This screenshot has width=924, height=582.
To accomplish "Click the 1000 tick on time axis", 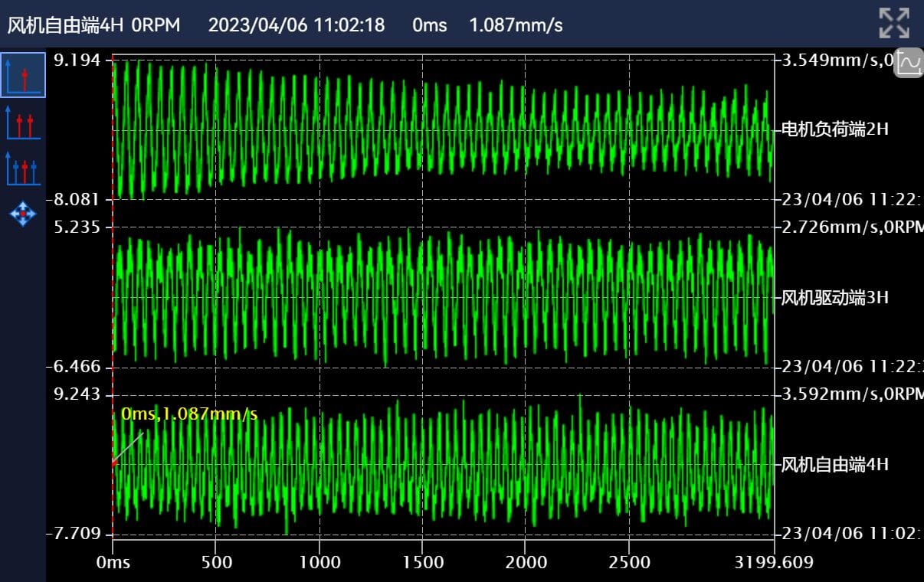I will pos(319,563).
